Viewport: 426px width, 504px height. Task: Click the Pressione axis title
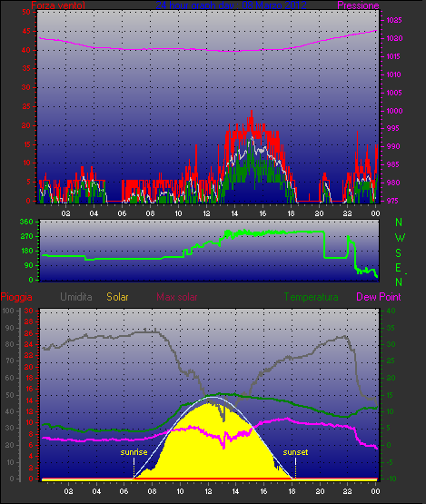pyautogui.click(x=358, y=5)
